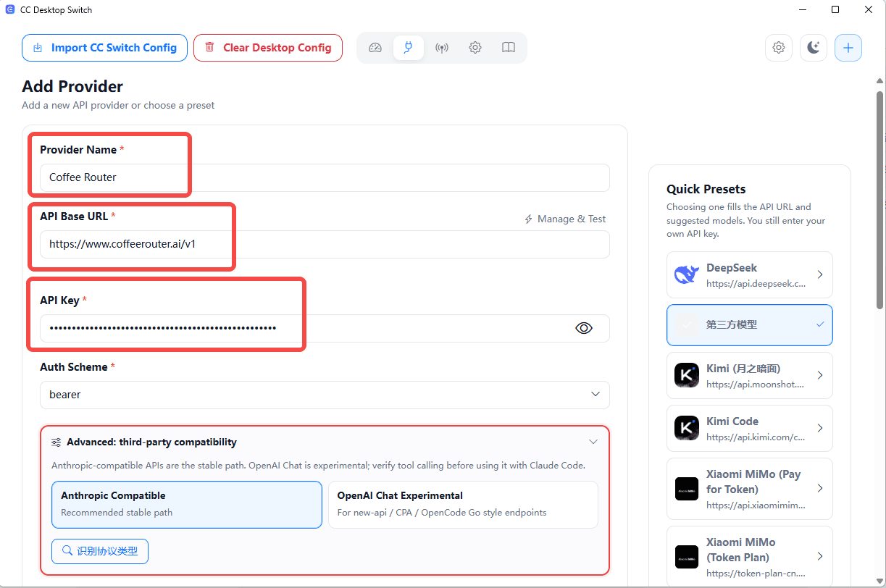Click the Add Provider heading
886x588 pixels.
(72, 86)
